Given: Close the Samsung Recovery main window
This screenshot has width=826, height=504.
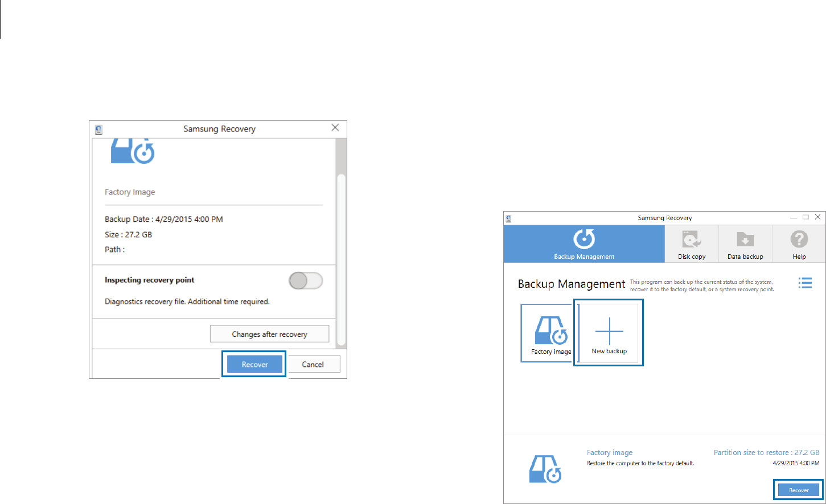Looking at the screenshot, I should point(818,217).
